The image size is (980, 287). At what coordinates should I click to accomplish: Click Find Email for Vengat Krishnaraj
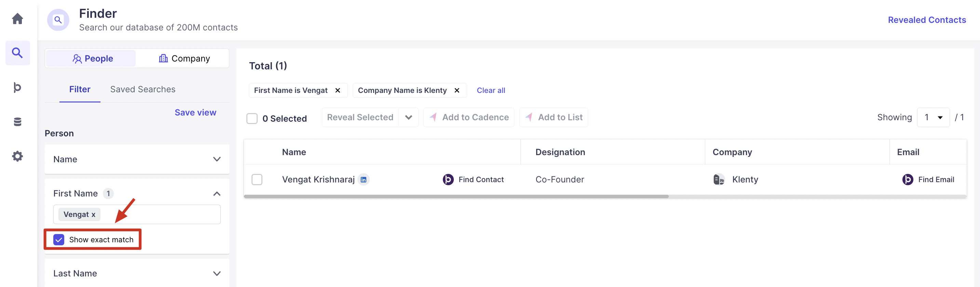coord(928,180)
